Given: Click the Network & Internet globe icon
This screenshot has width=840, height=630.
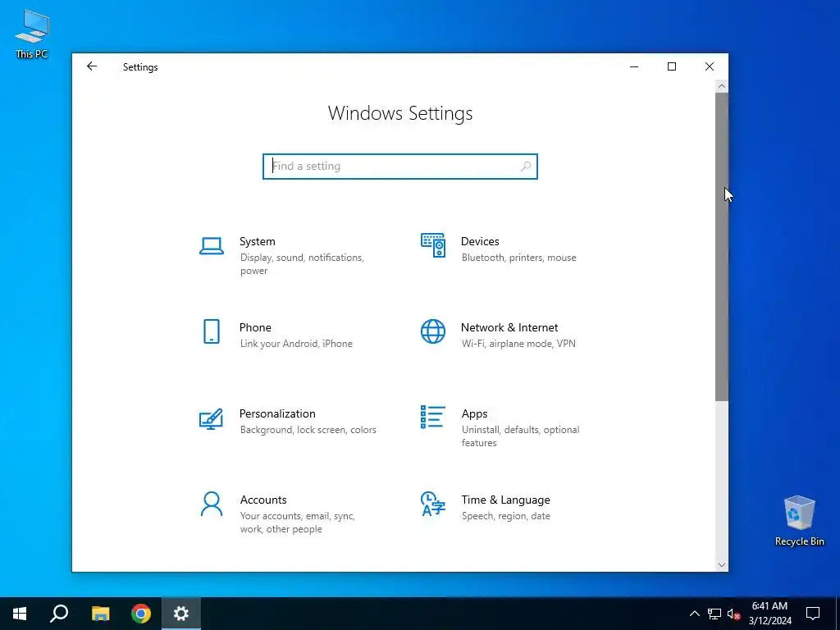Looking at the screenshot, I should click(433, 331).
